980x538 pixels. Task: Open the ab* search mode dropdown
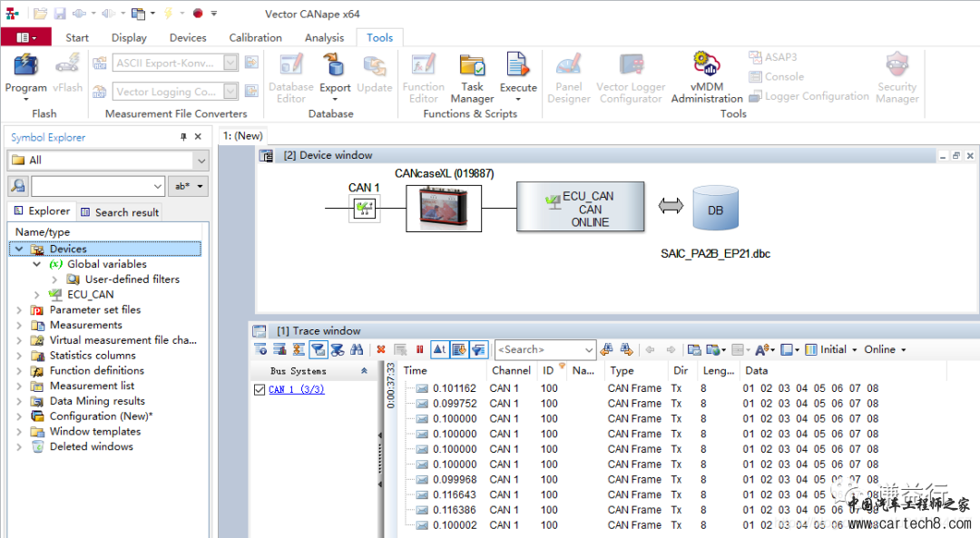point(188,186)
